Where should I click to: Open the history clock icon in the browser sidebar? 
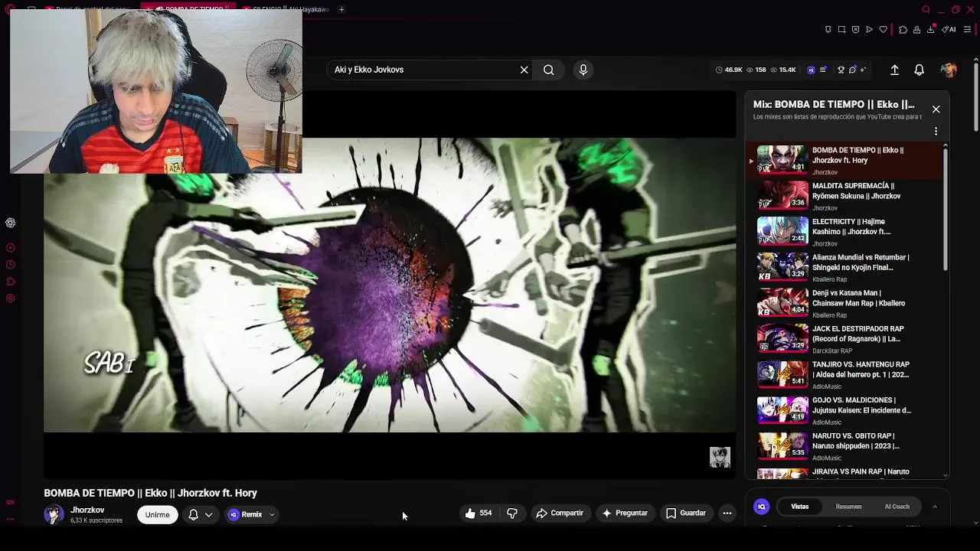[x=10, y=265]
